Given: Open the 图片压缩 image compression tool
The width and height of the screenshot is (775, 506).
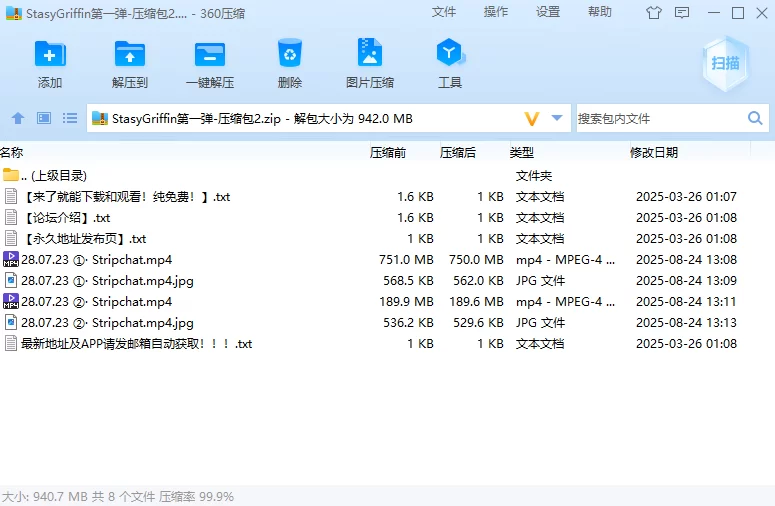Looking at the screenshot, I should point(370,52).
